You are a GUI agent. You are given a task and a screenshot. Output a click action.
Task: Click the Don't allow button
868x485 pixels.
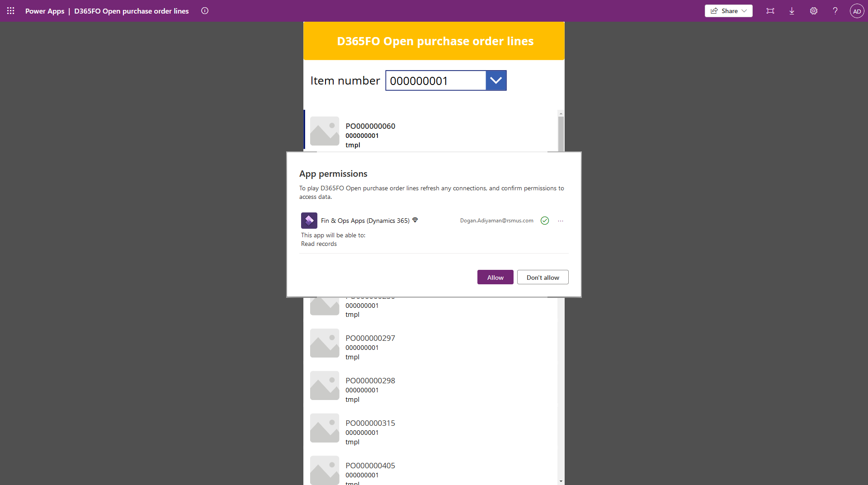542,277
